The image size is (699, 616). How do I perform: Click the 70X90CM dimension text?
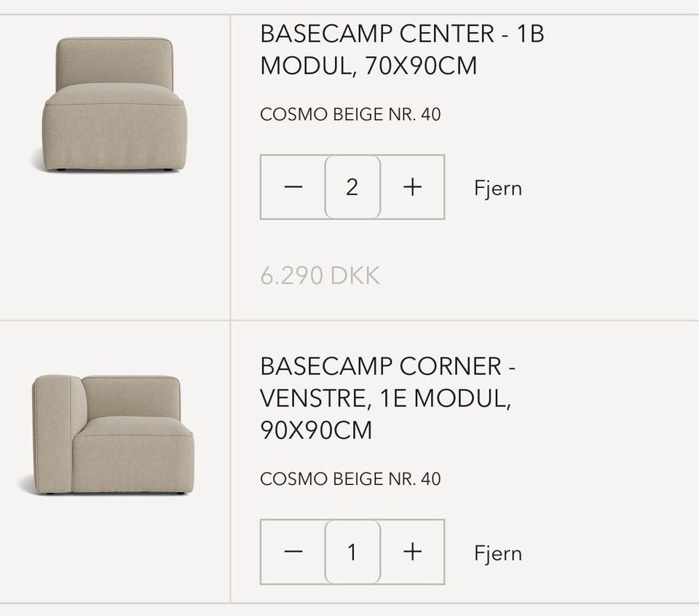[422, 66]
